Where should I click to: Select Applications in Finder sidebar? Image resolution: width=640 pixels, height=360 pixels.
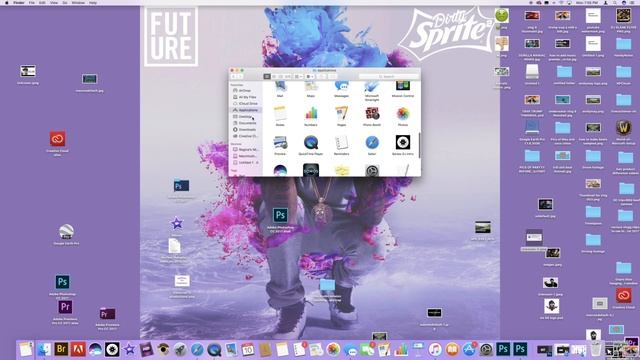[x=245, y=110]
